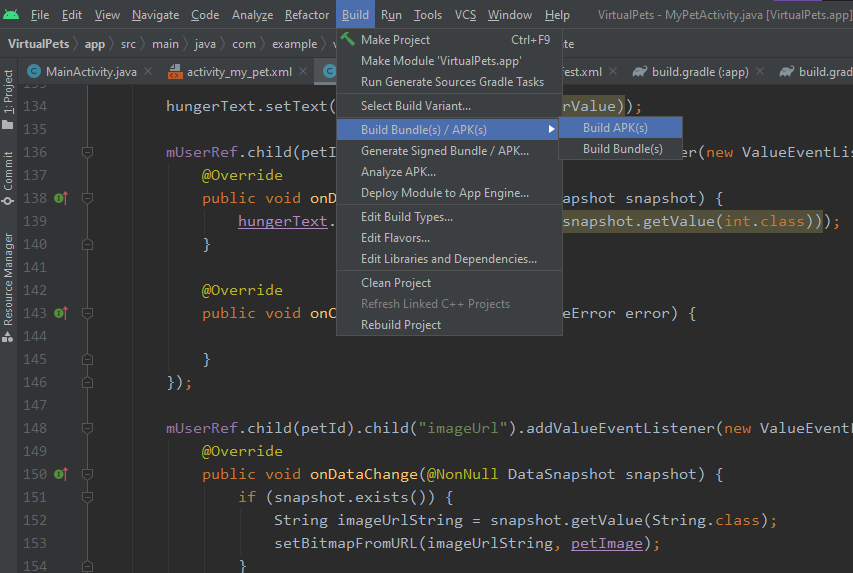Collapse the onDataChange fold on line 138
Viewport: 853px width, 573px height.
click(88, 198)
